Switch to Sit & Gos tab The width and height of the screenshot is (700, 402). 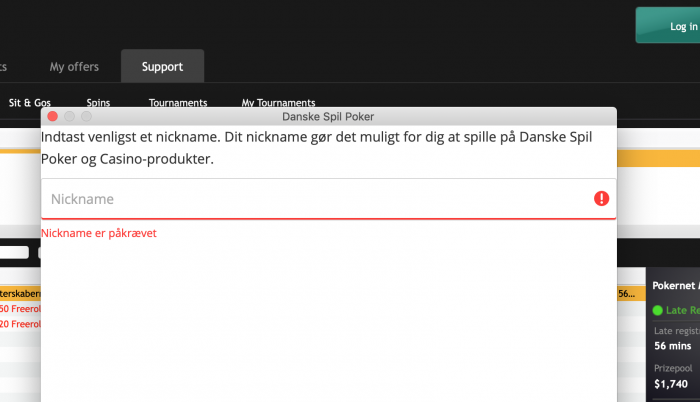(30, 103)
